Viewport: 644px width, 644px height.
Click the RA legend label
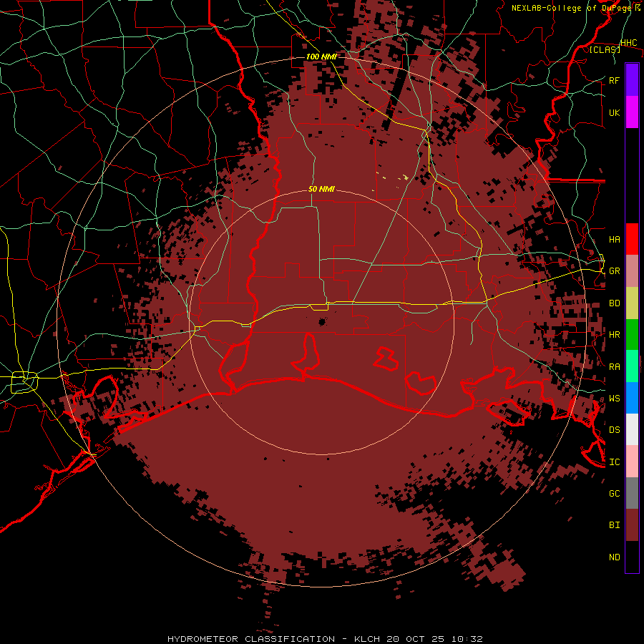click(x=615, y=366)
